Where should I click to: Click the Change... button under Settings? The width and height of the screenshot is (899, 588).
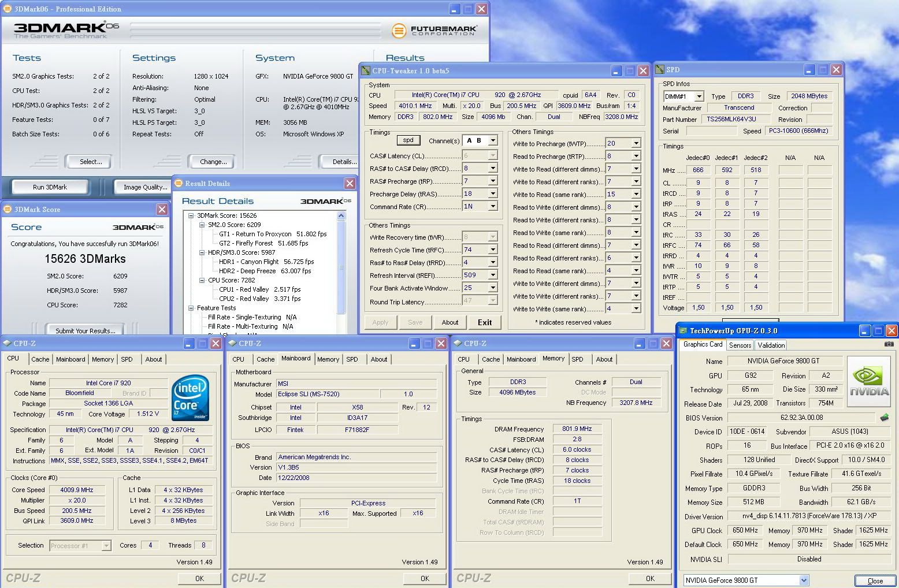pos(211,162)
